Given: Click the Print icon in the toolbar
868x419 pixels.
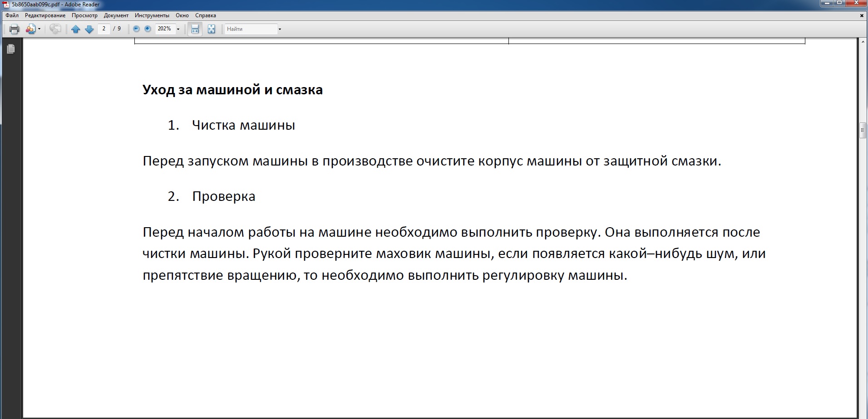Looking at the screenshot, I should (14, 29).
